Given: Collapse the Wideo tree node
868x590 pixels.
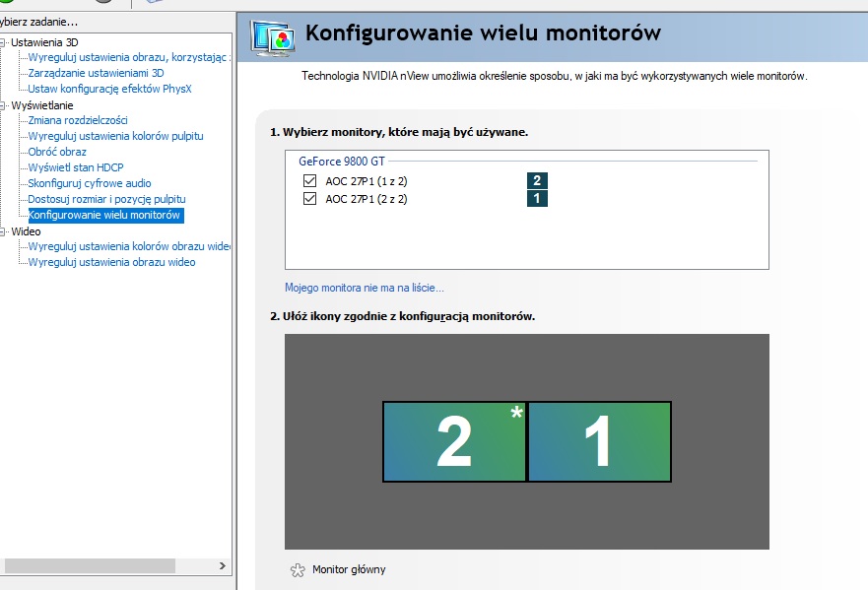Looking at the screenshot, I should 3,231.
